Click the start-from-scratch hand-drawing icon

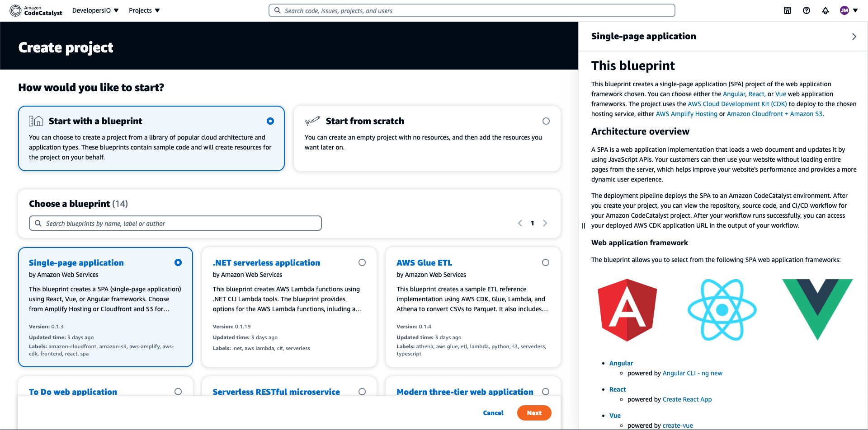coord(312,121)
